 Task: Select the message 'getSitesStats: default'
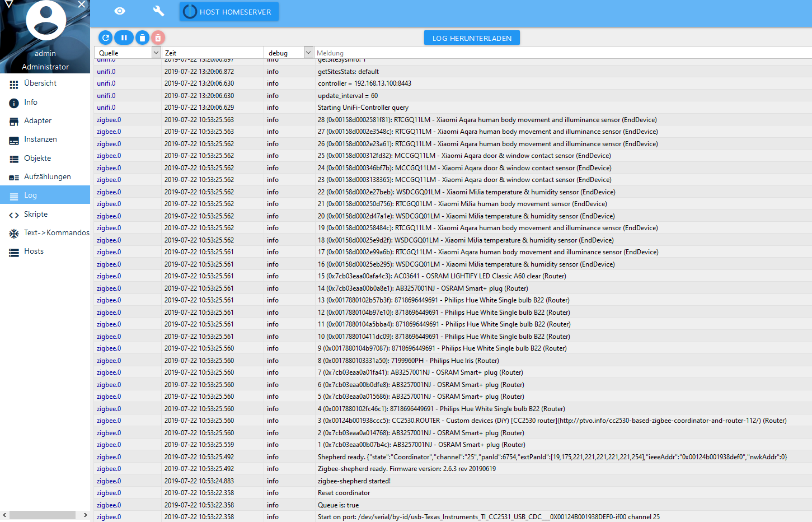[348, 72]
